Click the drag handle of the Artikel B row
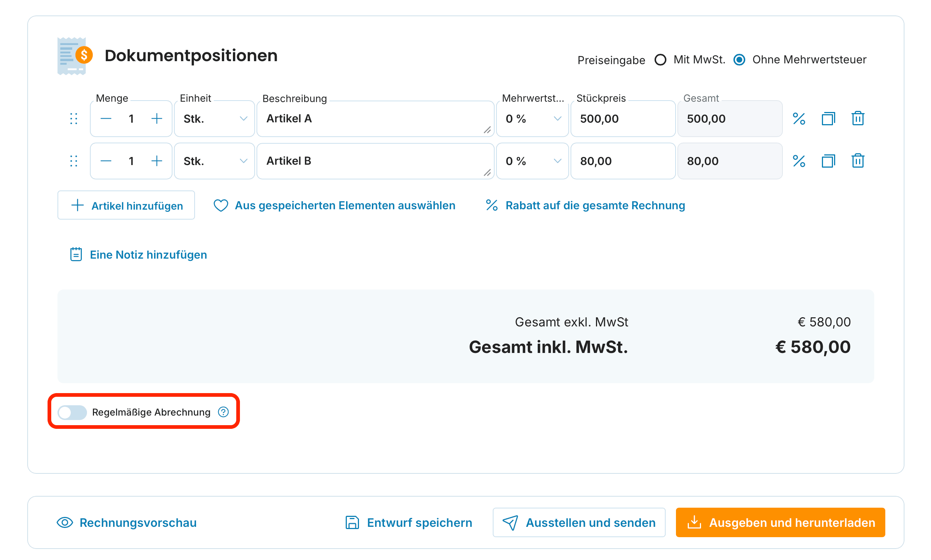931x560 pixels. (74, 161)
